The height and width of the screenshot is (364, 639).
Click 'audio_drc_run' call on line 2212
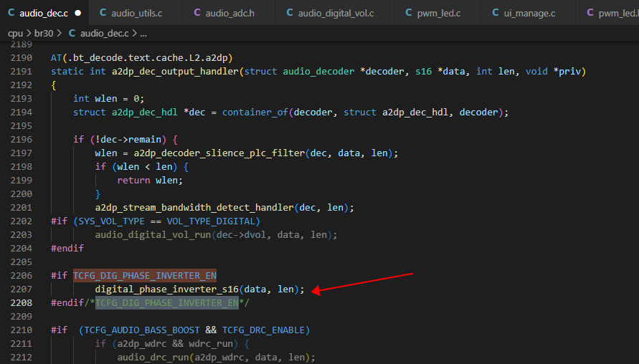click(153, 358)
